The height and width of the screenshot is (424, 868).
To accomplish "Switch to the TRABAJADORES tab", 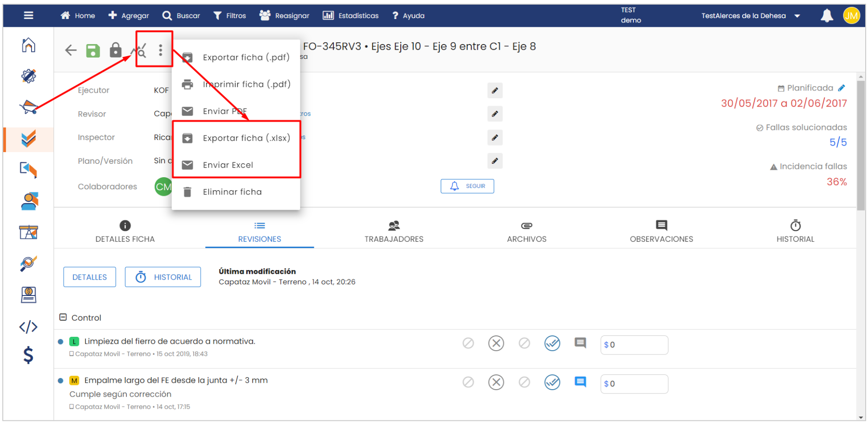I will 394,231.
